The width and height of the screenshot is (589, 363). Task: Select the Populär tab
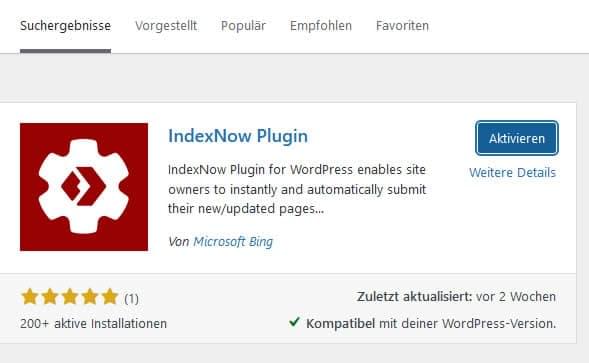(x=243, y=26)
